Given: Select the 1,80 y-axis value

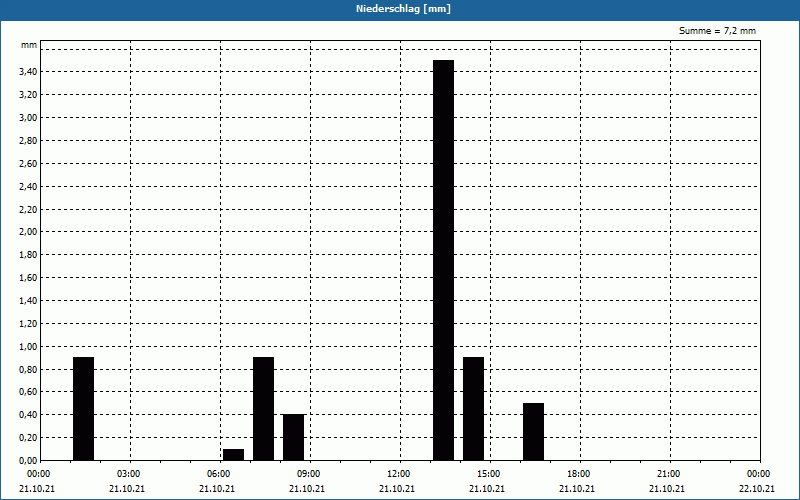Looking at the screenshot, I should pyautogui.click(x=28, y=255).
